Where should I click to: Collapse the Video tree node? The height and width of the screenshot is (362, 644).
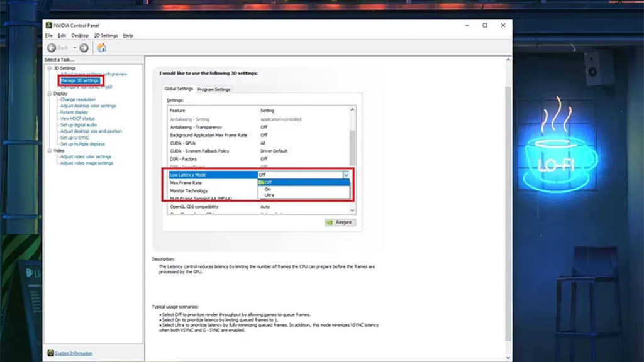[50, 151]
